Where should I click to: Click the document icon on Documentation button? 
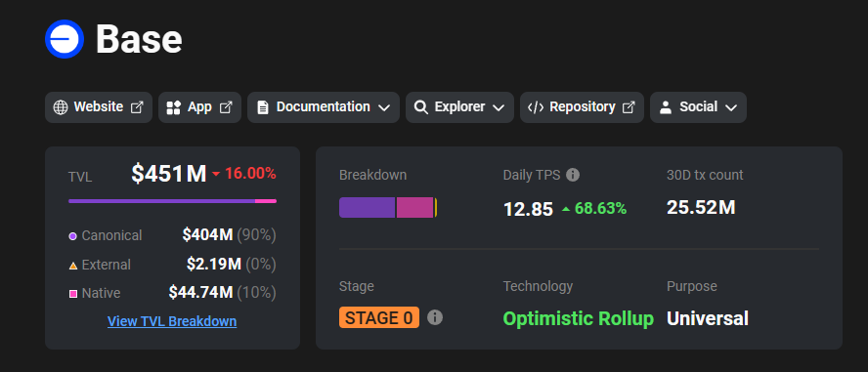click(x=263, y=107)
